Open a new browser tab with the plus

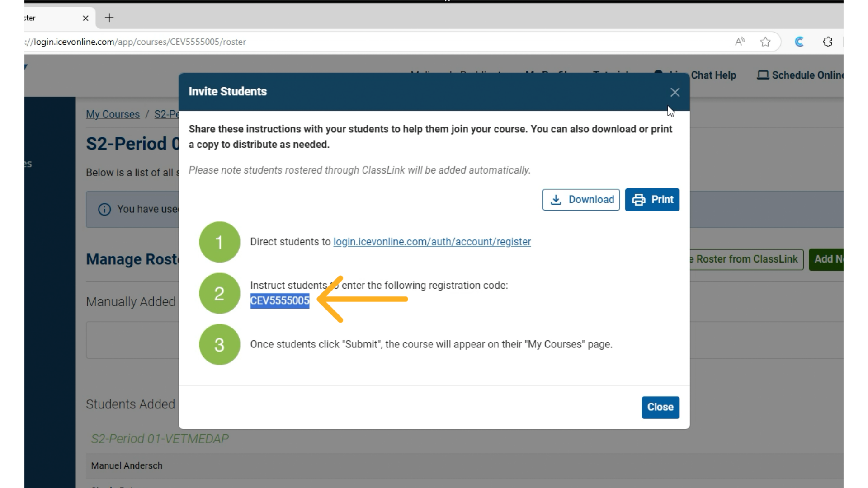(x=109, y=18)
